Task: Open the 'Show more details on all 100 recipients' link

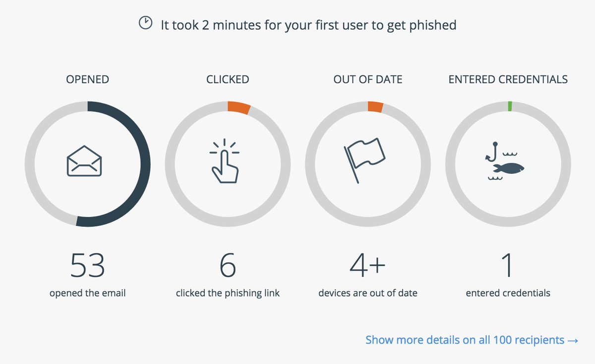Action: tap(472, 340)
